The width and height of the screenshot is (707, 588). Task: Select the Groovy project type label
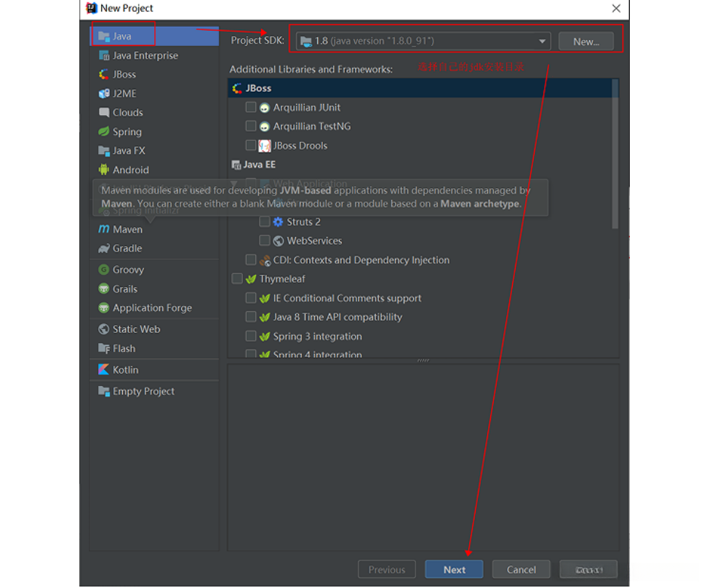[x=129, y=270]
